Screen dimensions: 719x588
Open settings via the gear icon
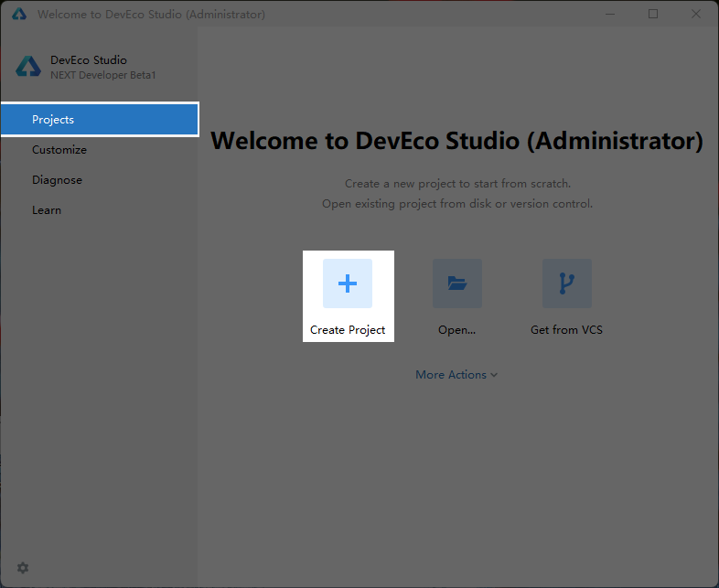[x=23, y=568]
